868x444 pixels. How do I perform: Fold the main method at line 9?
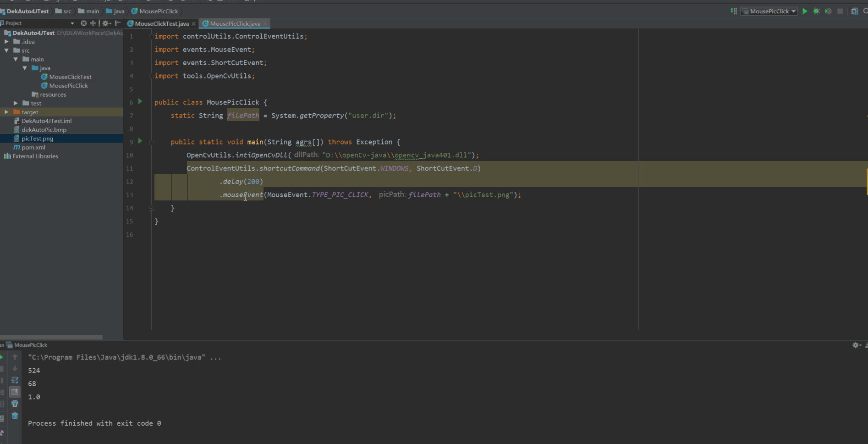pos(151,142)
